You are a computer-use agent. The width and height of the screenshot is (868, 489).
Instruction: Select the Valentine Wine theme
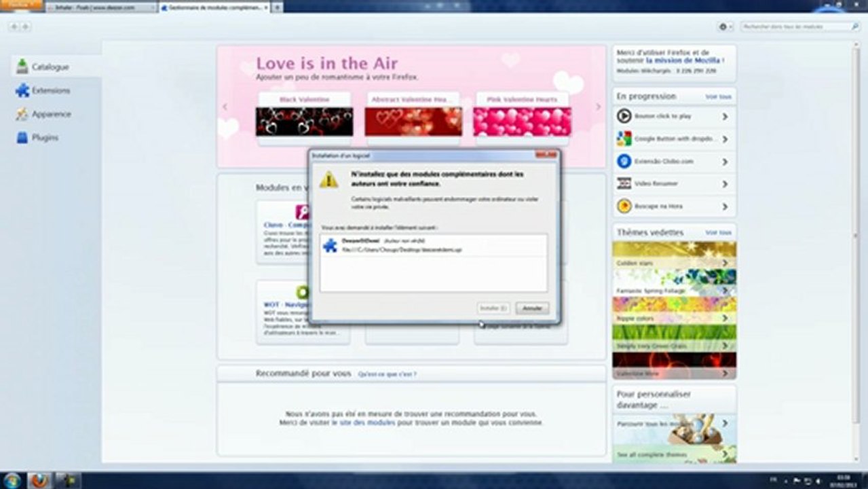[x=674, y=365]
